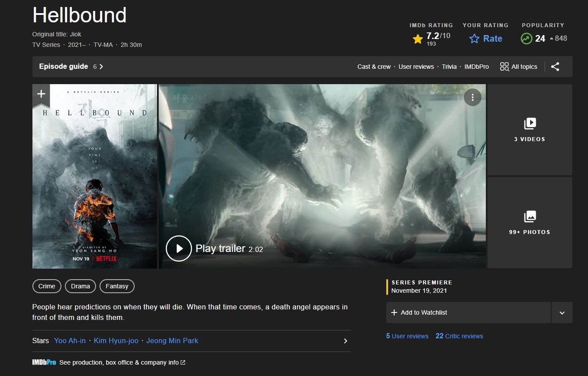Select the Crime genre chip
Screen dimensions: 588x376
[x=47, y=286]
